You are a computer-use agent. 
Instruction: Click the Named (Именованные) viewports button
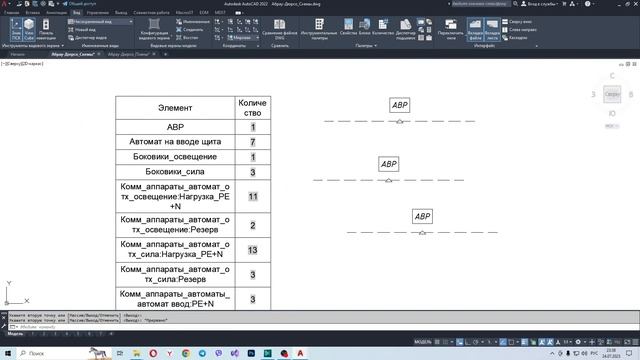(193, 22)
